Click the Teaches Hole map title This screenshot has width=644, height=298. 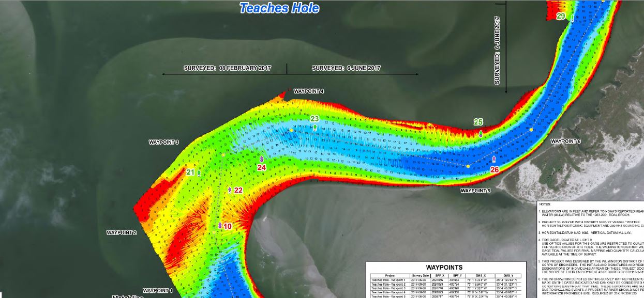[279, 8]
